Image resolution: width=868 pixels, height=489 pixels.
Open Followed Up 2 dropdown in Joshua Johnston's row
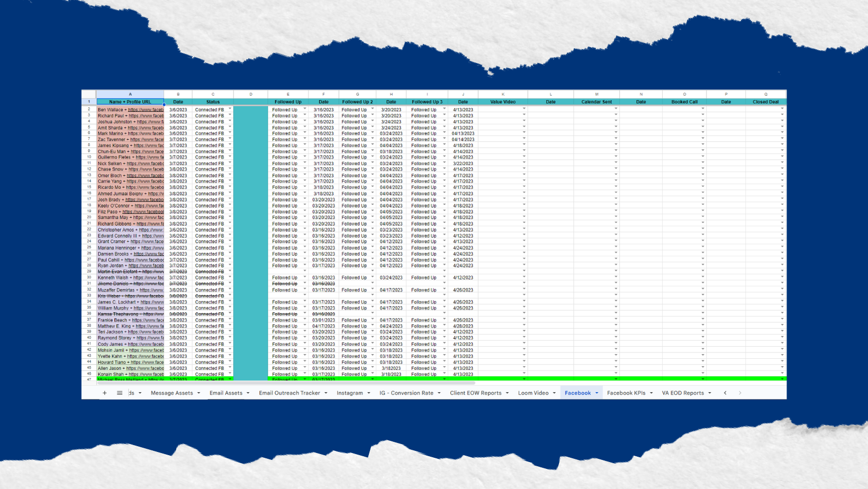pyautogui.click(x=373, y=121)
